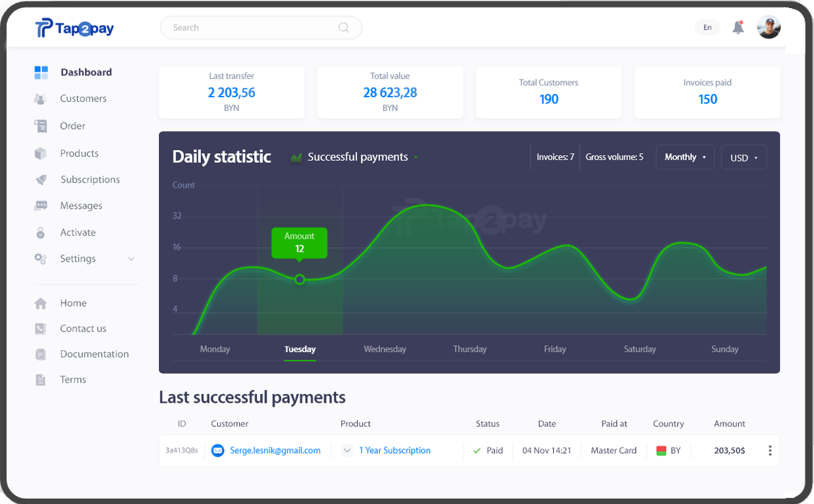Click the Messages chat icon
The height and width of the screenshot is (504, 814).
pyautogui.click(x=40, y=205)
